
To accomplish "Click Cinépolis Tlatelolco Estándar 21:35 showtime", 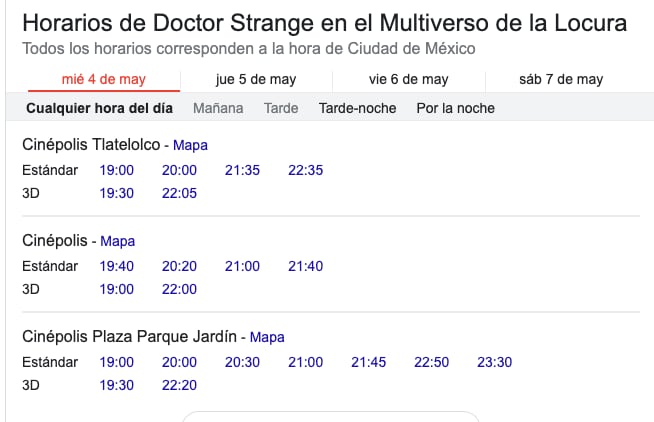I will [x=242, y=170].
